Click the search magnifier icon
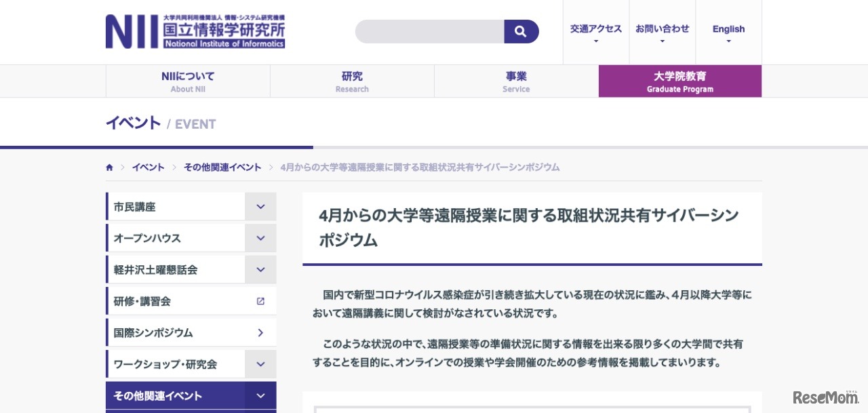Image resolution: width=868 pixels, height=413 pixels. [521, 31]
